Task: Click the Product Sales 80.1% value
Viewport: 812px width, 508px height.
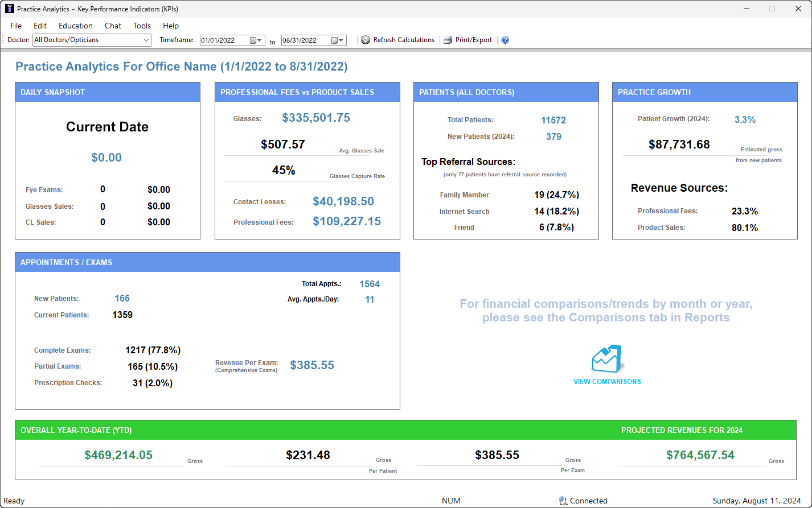Action: (745, 228)
